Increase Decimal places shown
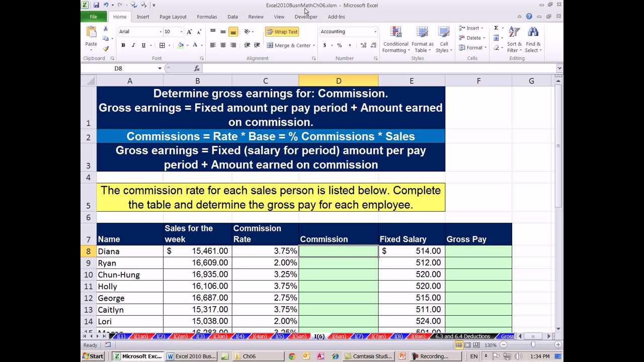Screen dimensions: 644x362 [x=363, y=45]
